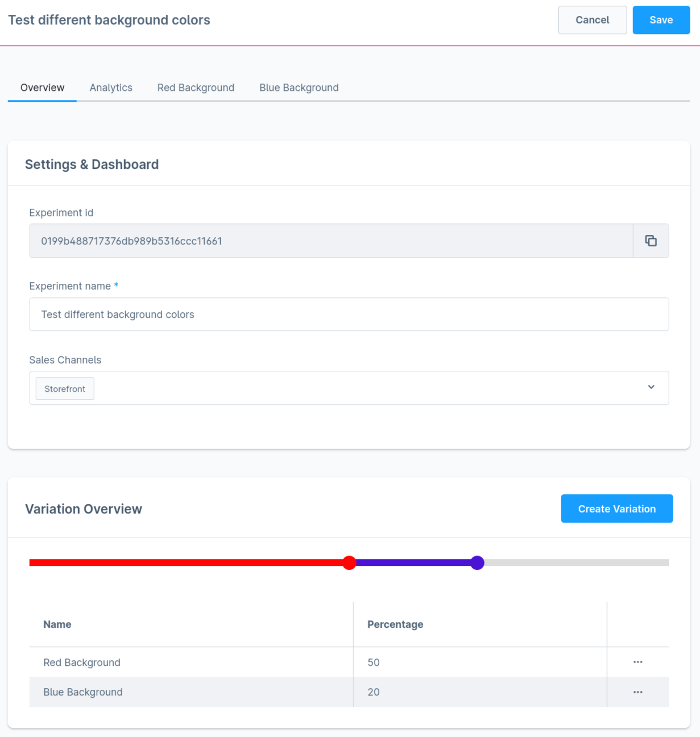Viewport: 700px width, 737px height.
Task: Open actions menu for Blue Background row
Action: tap(637, 692)
